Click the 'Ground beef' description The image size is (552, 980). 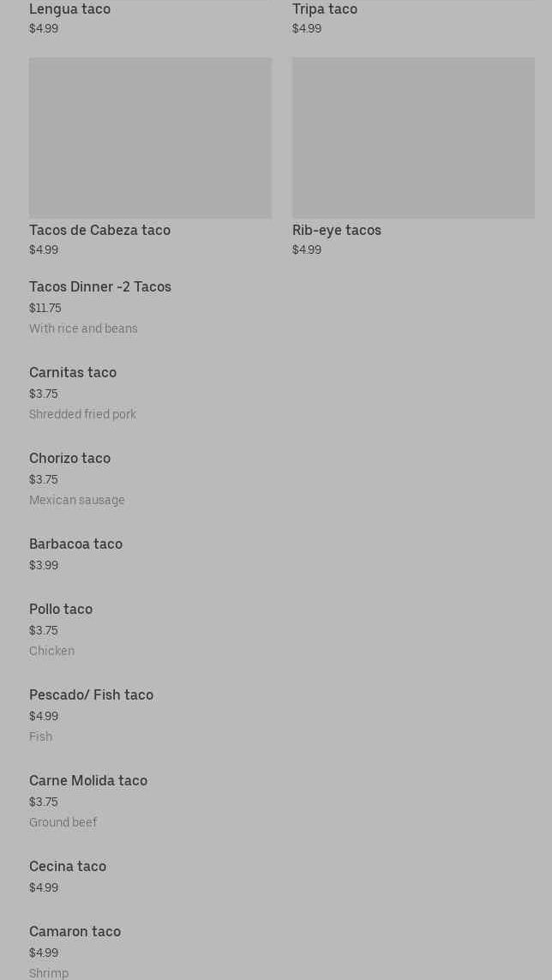pyautogui.click(x=63, y=822)
